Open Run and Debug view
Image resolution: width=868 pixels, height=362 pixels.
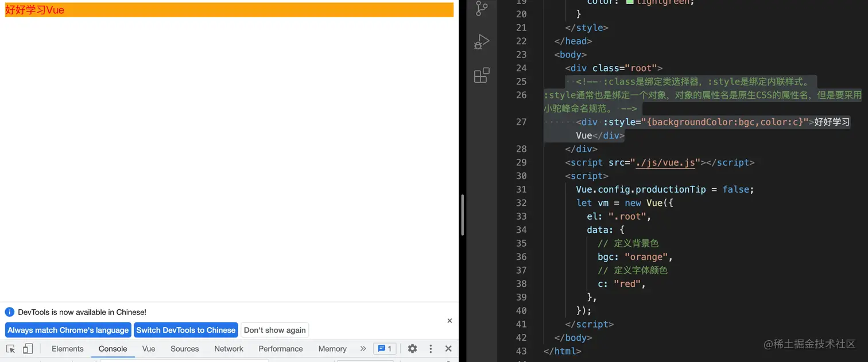(x=482, y=42)
